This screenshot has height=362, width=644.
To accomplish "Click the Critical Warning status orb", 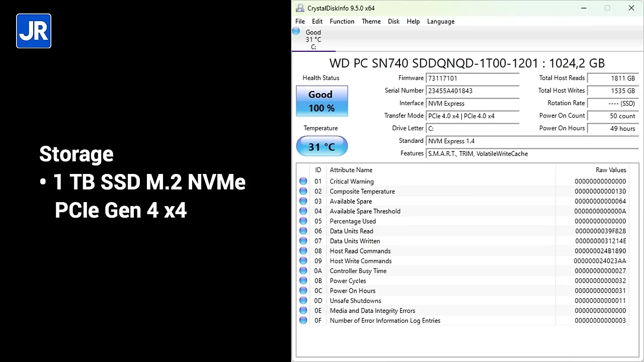I will click(x=303, y=182).
